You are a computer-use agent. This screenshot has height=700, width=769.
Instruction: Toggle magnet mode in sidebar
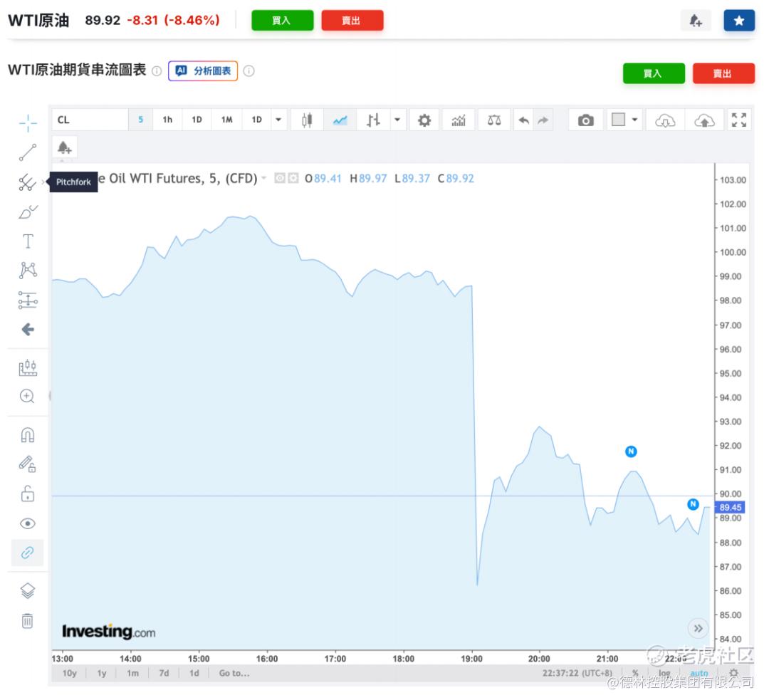point(28,435)
